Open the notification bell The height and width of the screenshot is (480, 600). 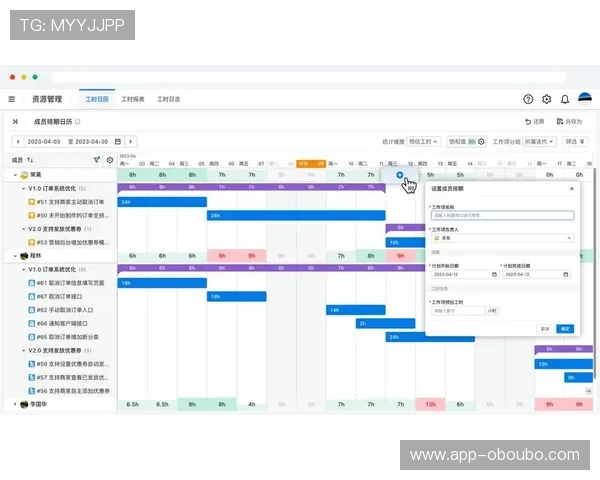565,100
